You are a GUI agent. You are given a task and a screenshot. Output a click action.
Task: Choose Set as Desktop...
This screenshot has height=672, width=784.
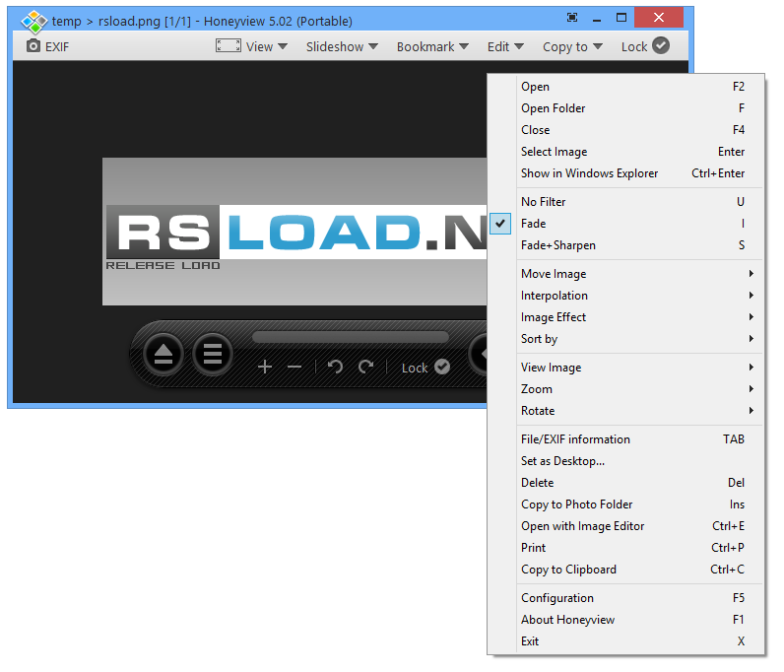(626, 461)
